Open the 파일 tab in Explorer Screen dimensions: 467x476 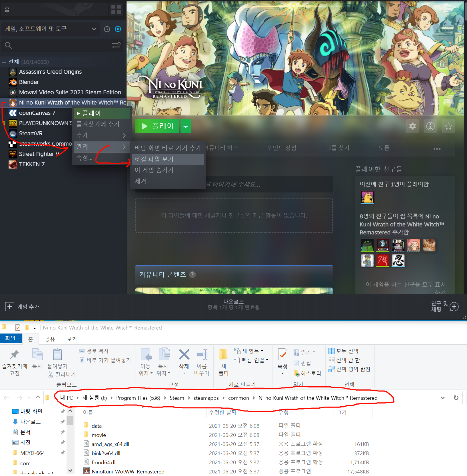[x=11, y=338]
